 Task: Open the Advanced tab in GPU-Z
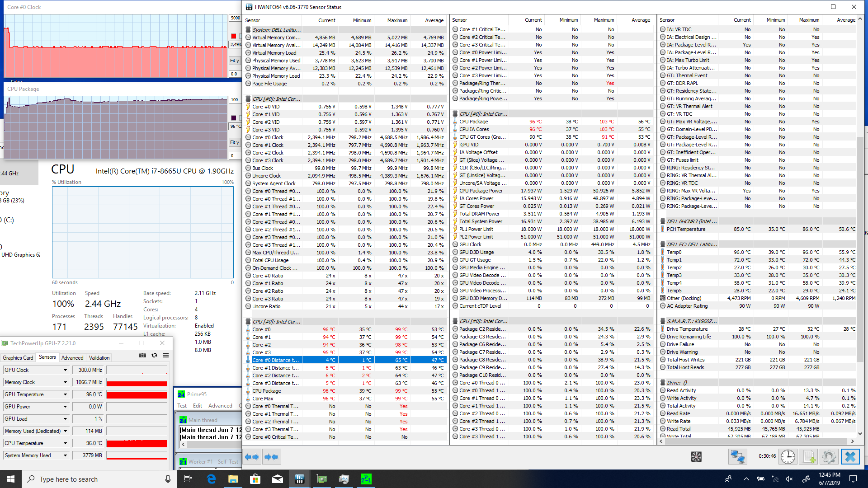click(72, 357)
